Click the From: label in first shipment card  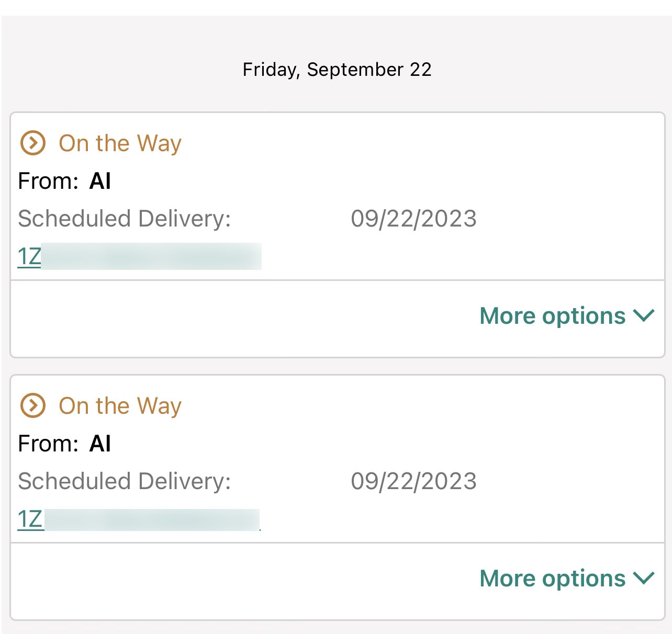[x=48, y=182]
